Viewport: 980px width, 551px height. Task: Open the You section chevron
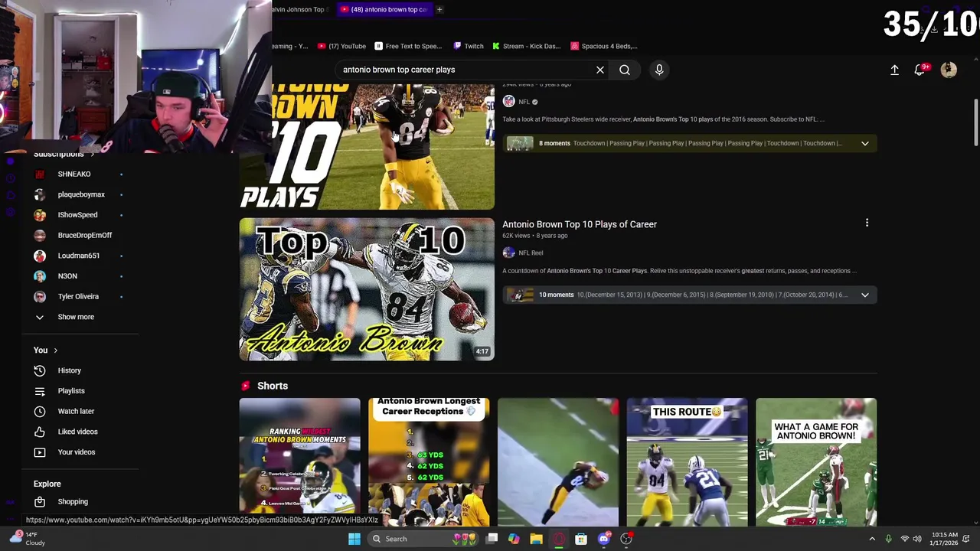tap(56, 350)
